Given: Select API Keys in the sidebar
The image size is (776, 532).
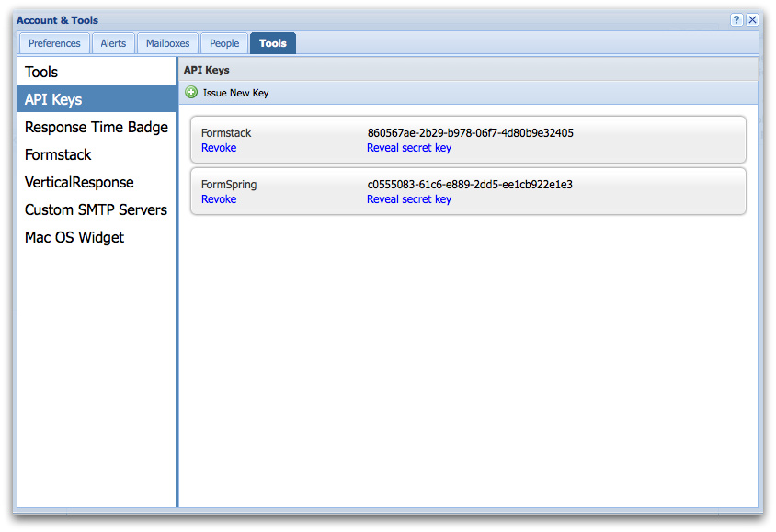Looking at the screenshot, I should coord(53,99).
